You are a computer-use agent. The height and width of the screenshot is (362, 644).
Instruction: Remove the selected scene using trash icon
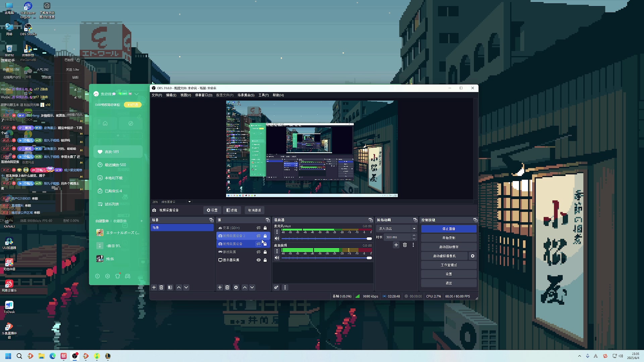[x=161, y=287]
